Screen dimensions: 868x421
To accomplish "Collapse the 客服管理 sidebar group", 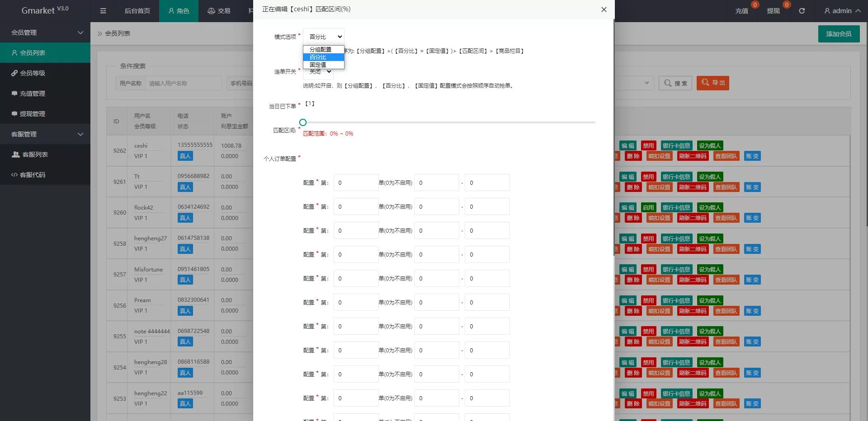I will coord(45,134).
